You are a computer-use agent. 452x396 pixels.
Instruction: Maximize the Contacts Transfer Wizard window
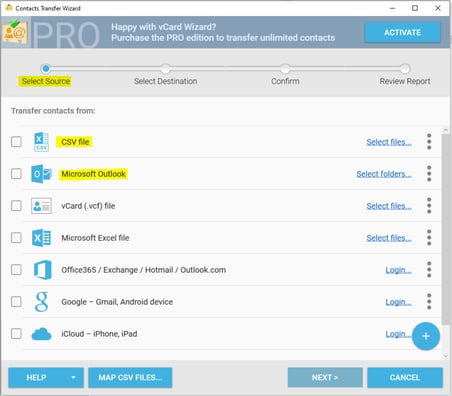click(415, 8)
